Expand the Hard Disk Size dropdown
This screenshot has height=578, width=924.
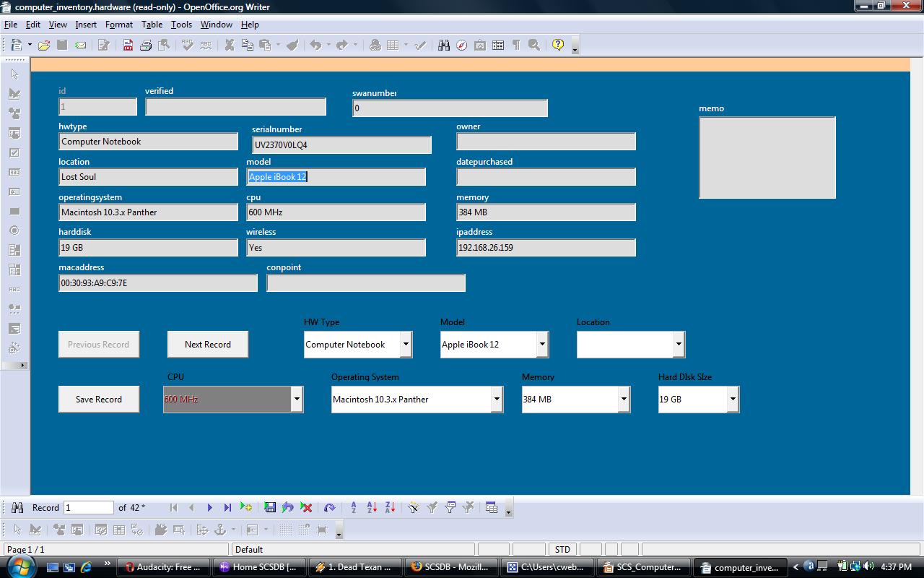[733, 400]
